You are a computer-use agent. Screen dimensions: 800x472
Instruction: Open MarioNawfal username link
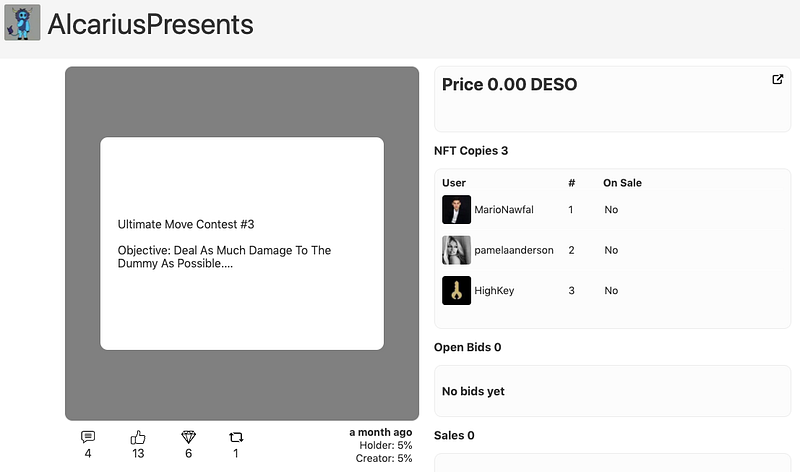[506, 210]
